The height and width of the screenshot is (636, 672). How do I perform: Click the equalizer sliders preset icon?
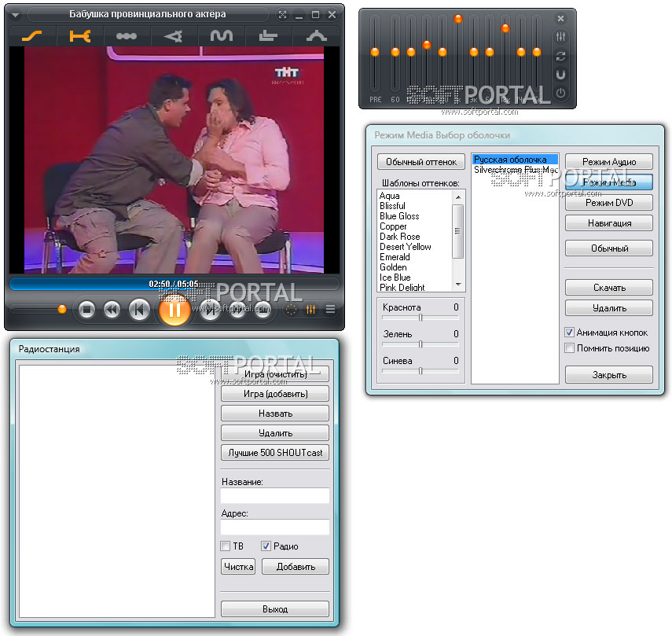[x=560, y=37]
